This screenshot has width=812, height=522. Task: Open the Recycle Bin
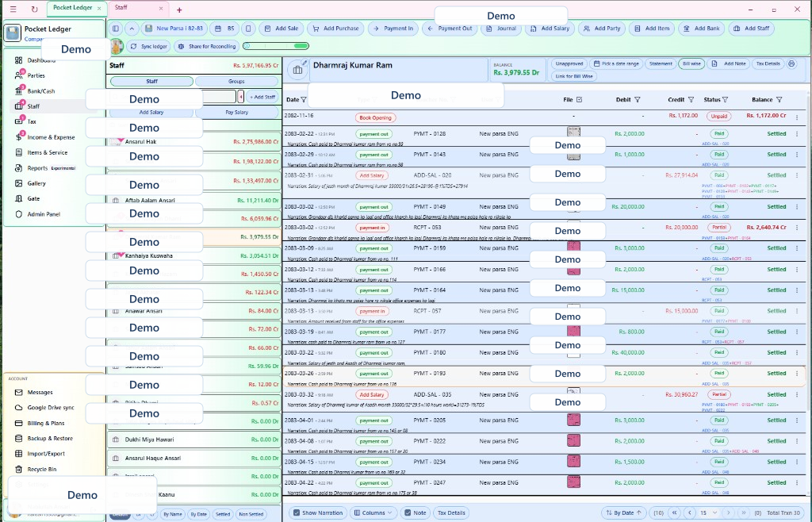click(41, 469)
